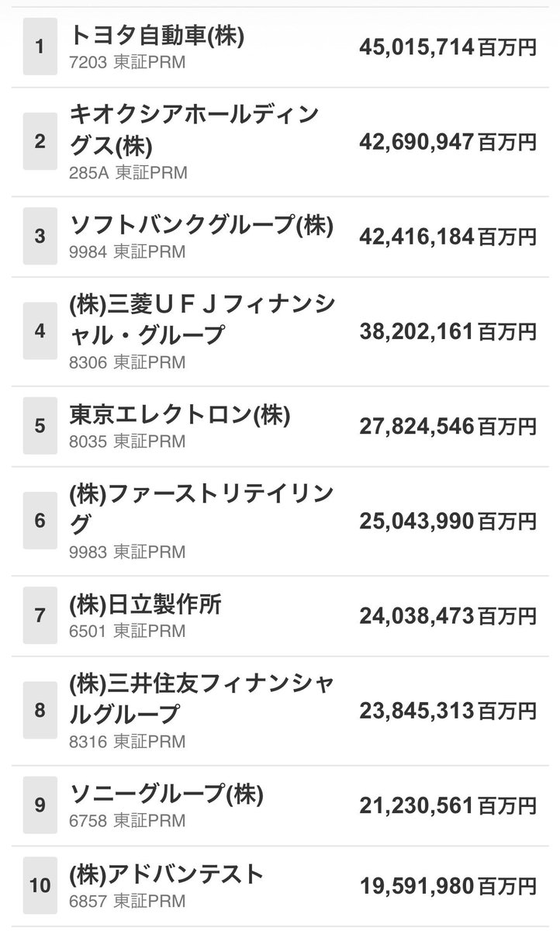The width and height of the screenshot is (560, 931).
Task: Open キオクシアホールディングス(株) stock page
Action: [280, 140]
